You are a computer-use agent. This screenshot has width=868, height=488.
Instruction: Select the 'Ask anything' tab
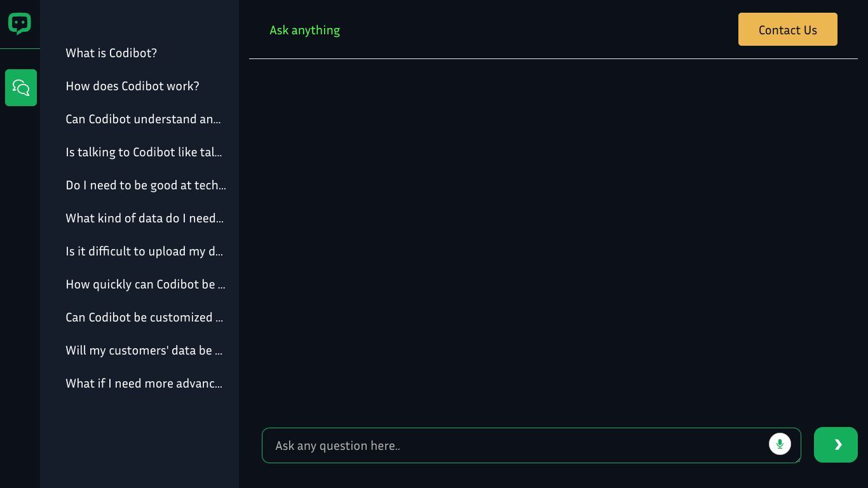point(304,30)
